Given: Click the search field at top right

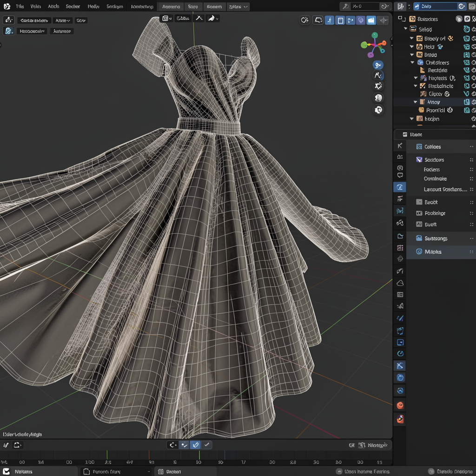Looking at the screenshot, I should (365, 7).
